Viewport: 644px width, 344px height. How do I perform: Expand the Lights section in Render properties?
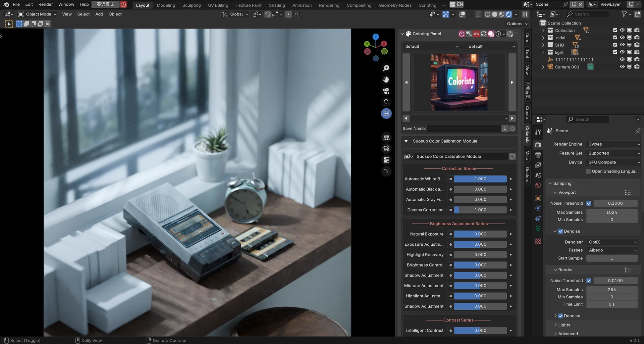tap(563, 325)
